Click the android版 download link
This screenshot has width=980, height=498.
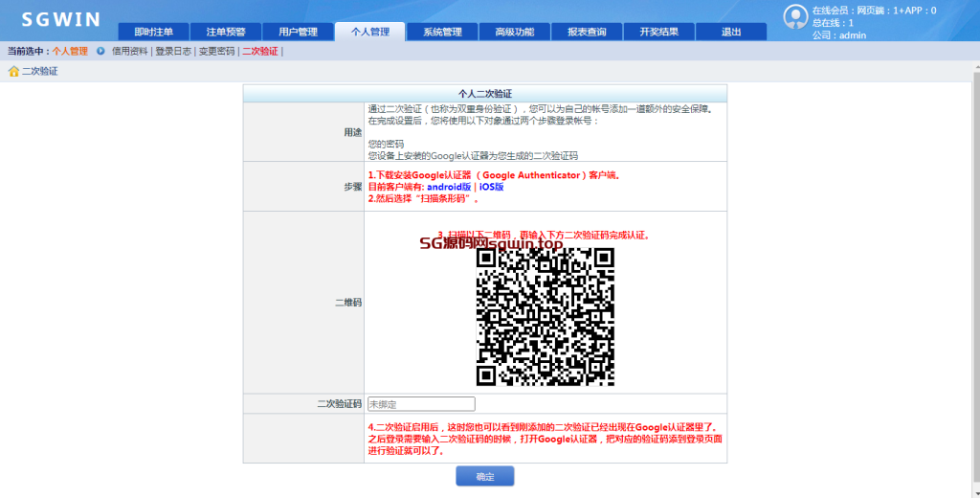point(449,187)
